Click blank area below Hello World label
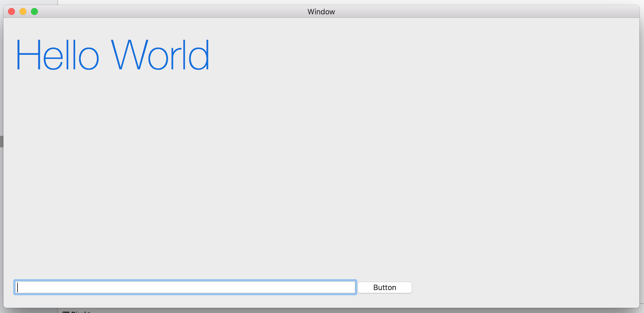 pyautogui.click(x=112, y=115)
